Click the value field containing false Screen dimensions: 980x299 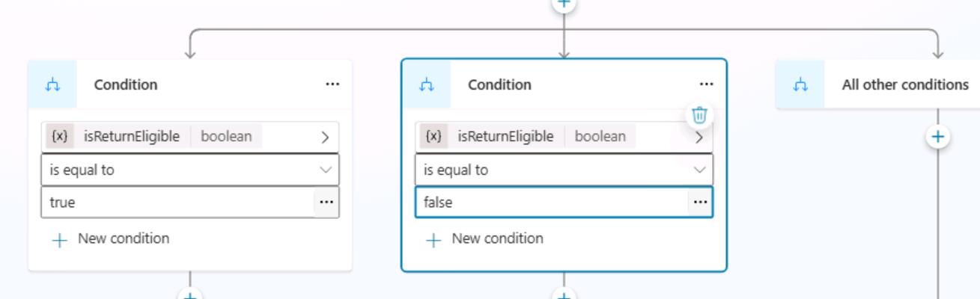552,202
